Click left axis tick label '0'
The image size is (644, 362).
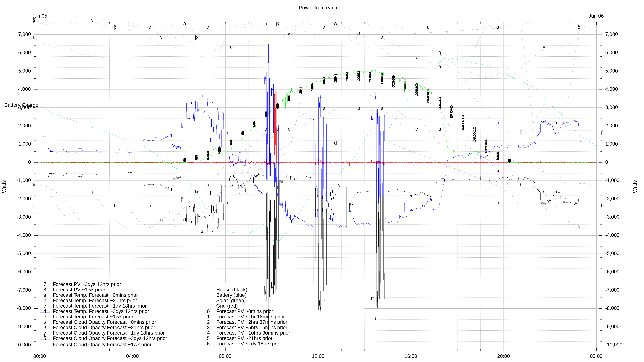pos(30,162)
